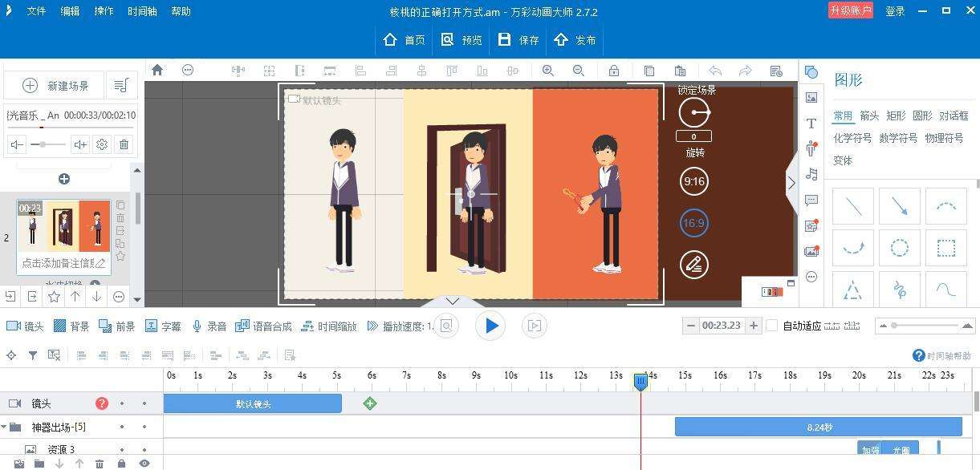The width and height of the screenshot is (980, 470).
Task: Click the 升级账户 button
Action: [850, 10]
